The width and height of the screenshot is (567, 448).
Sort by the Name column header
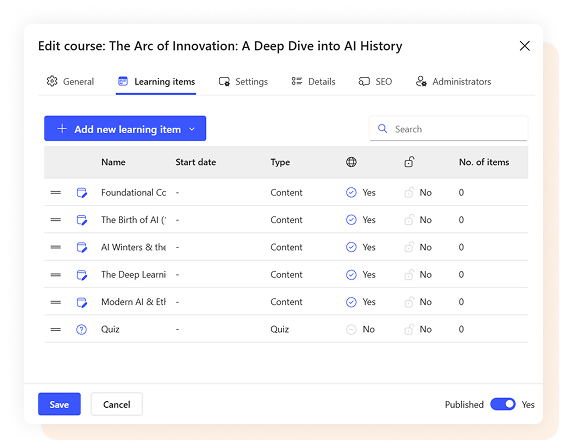point(113,162)
